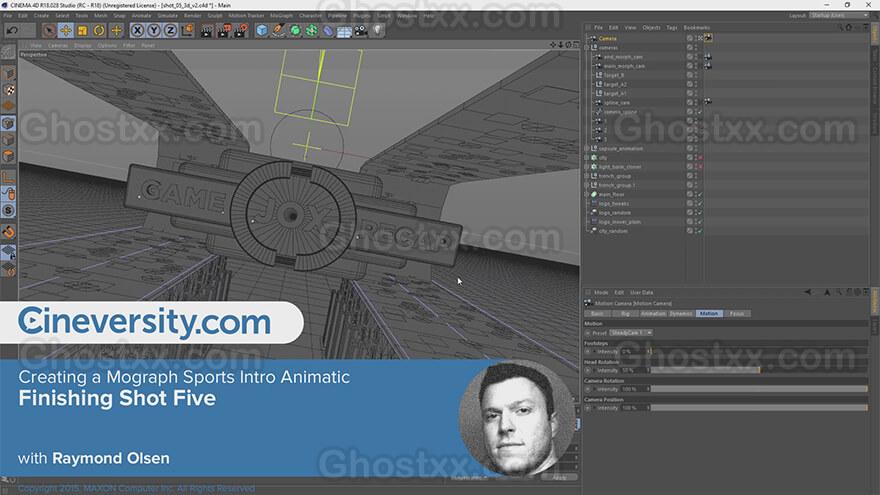880x495 pixels.
Task: Expand the main_floor object
Action: (x=587, y=194)
